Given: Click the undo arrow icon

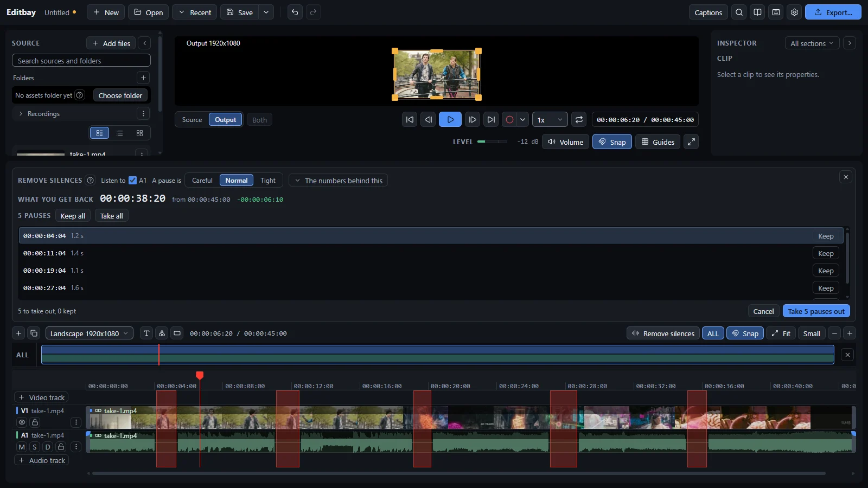Looking at the screenshot, I should 295,12.
